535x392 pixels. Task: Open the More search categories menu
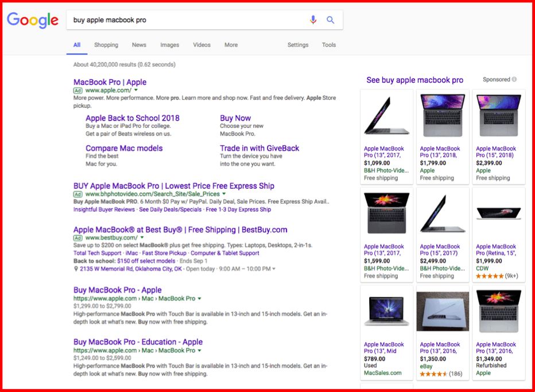pyautogui.click(x=231, y=45)
